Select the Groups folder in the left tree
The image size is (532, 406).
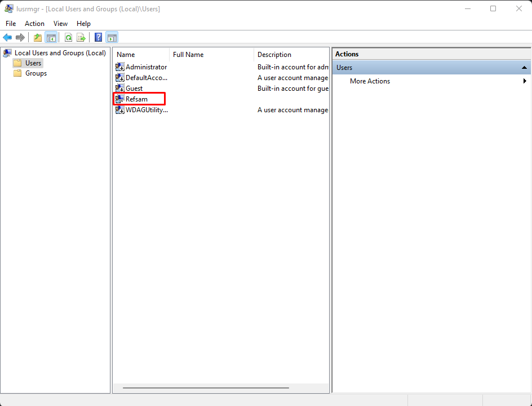pos(34,73)
